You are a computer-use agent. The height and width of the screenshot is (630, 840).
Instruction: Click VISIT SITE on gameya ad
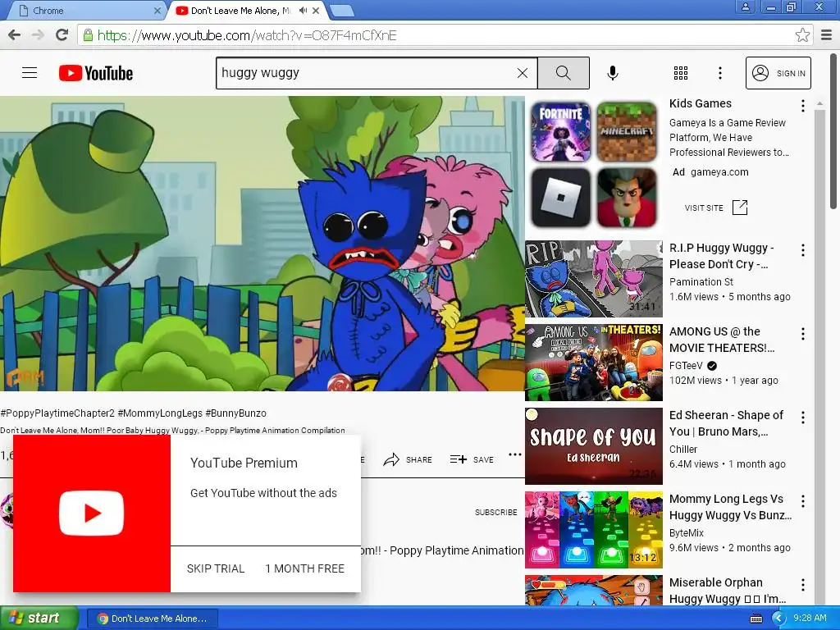click(704, 208)
